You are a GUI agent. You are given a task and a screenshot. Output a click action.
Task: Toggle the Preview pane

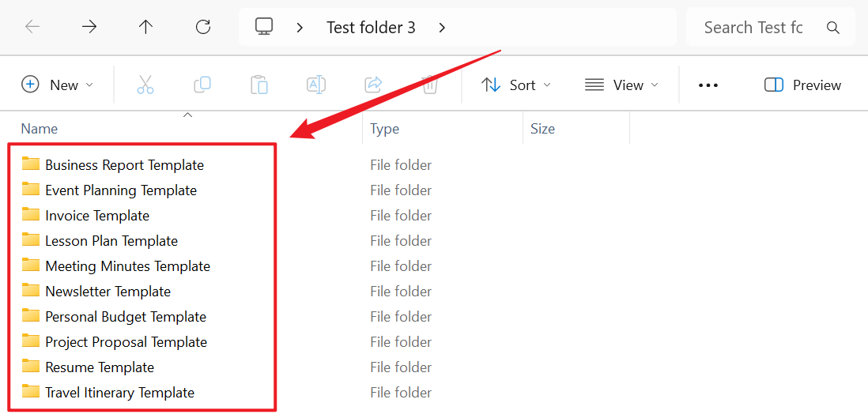click(802, 85)
